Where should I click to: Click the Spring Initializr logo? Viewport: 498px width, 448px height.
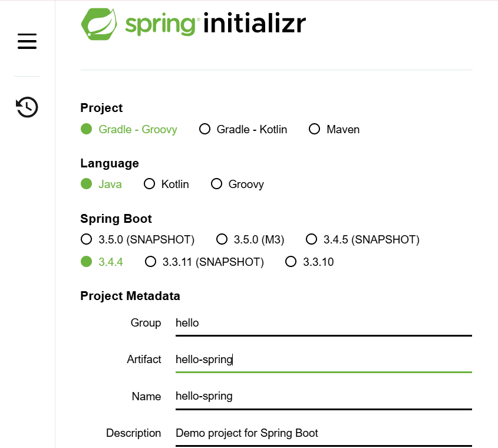tap(193, 24)
